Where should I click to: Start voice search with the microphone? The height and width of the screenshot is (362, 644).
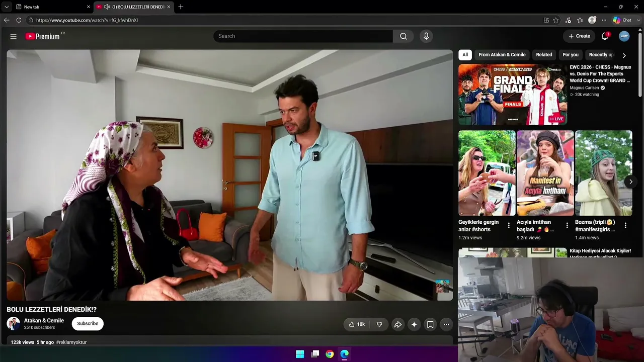pyautogui.click(x=426, y=36)
